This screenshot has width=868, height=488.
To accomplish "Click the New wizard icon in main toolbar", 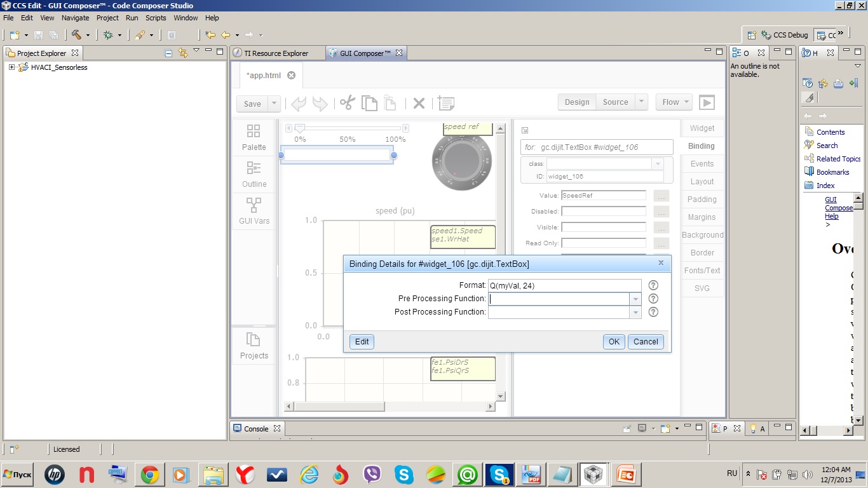I will click(14, 35).
